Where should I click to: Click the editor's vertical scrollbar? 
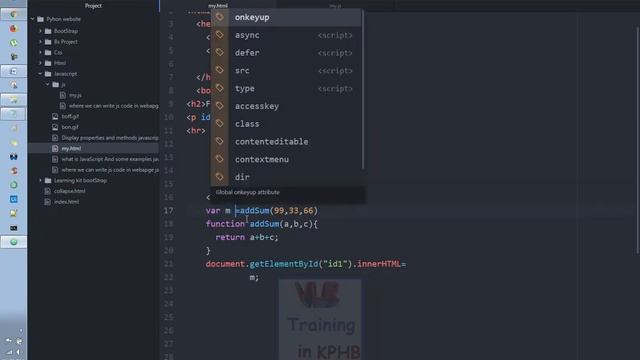(x=638, y=140)
